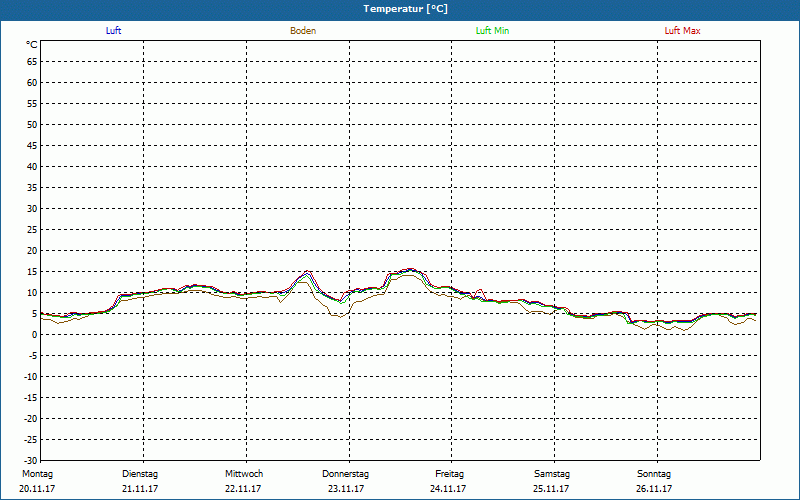
Task: Click the 65 y-axis value
Action: (x=32, y=62)
